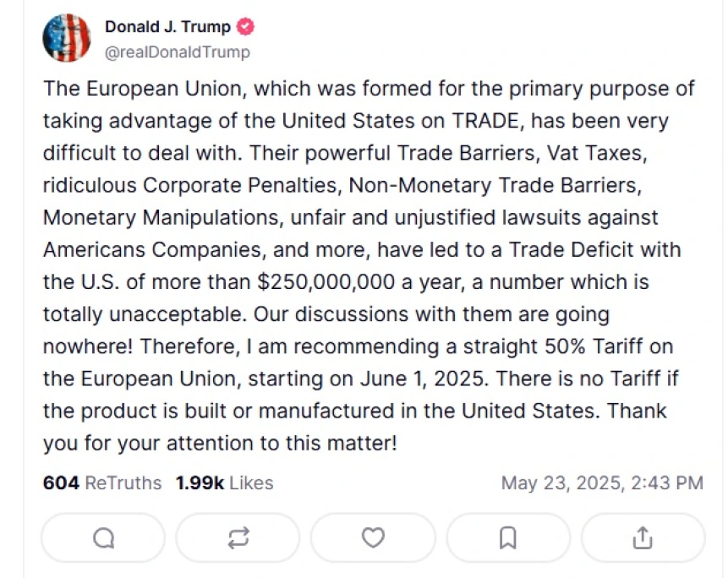Bookmark this post

[x=508, y=538]
